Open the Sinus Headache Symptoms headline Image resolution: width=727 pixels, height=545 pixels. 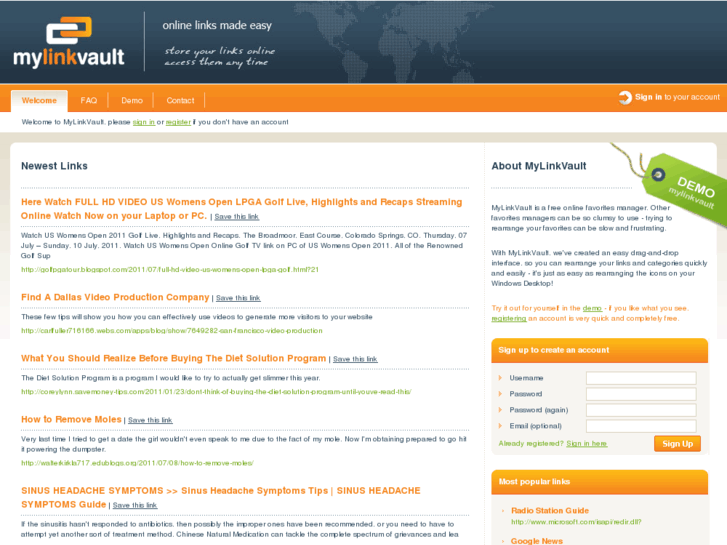click(x=221, y=497)
